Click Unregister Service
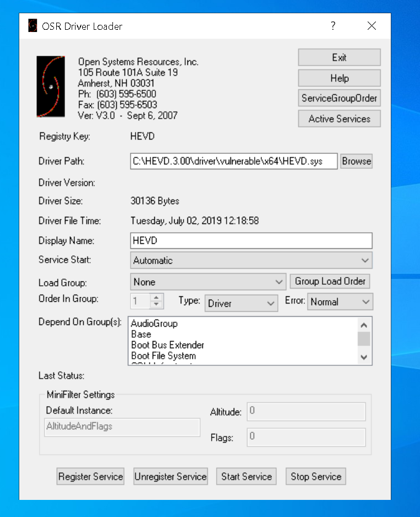This screenshot has height=517, width=420. coord(171,476)
